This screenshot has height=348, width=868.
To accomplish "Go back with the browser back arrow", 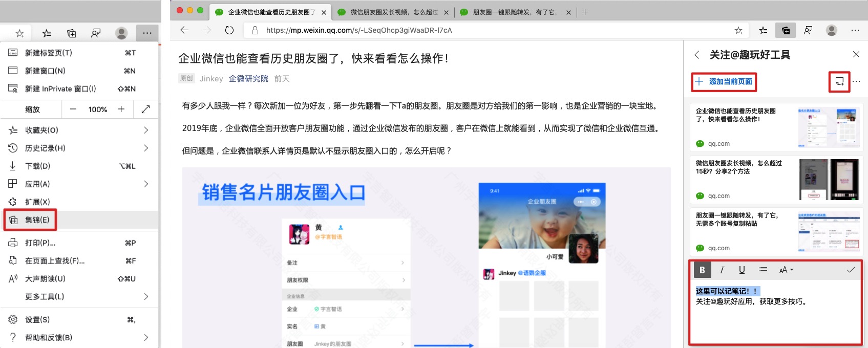I will (184, 30).
